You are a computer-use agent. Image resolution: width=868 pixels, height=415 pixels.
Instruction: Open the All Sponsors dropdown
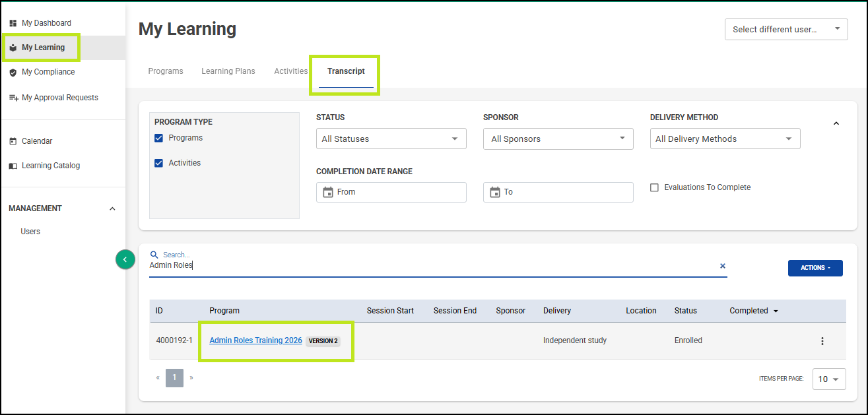point(558,139)
